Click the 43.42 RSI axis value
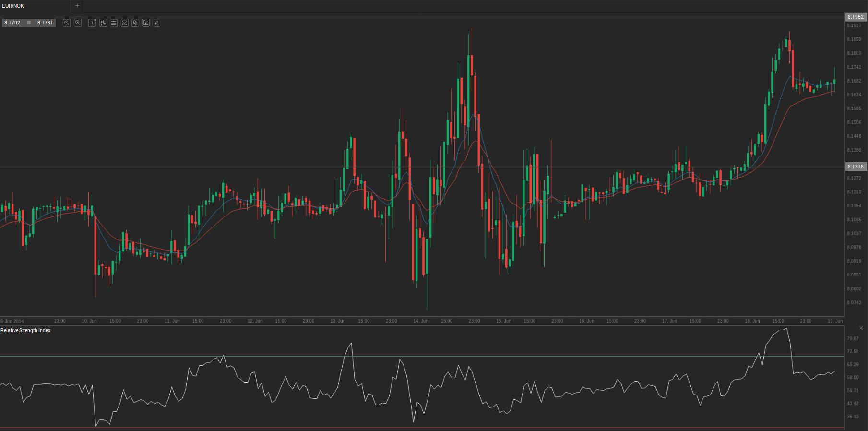This screenshot has height=431, width=868. pyautogui.click(x=853, y=403)
